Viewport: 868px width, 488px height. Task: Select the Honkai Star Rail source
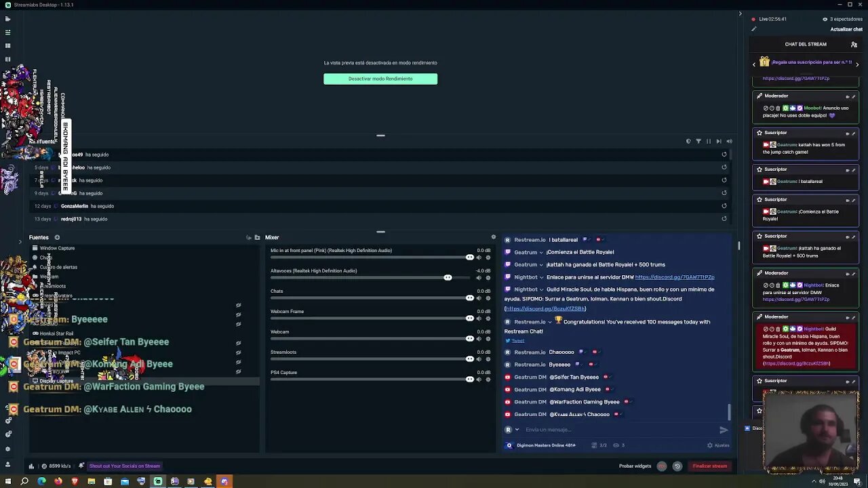[x=56, y=333]
